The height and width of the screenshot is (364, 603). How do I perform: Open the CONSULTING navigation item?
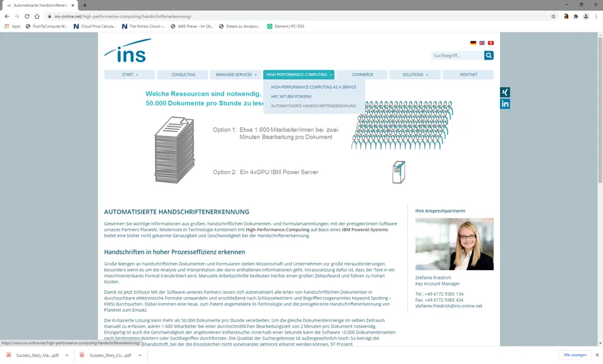(183, 75)
